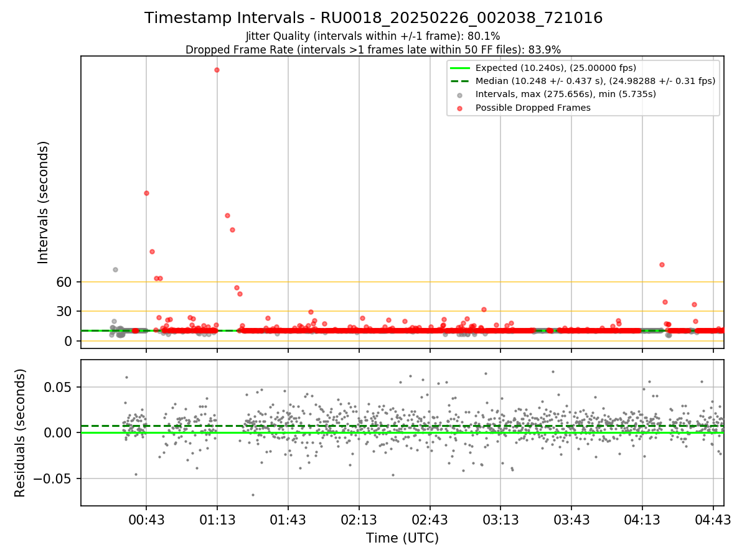
Task: Click the 01:13 time tick label
Action: pyautogui.click(x=217, y=519)
